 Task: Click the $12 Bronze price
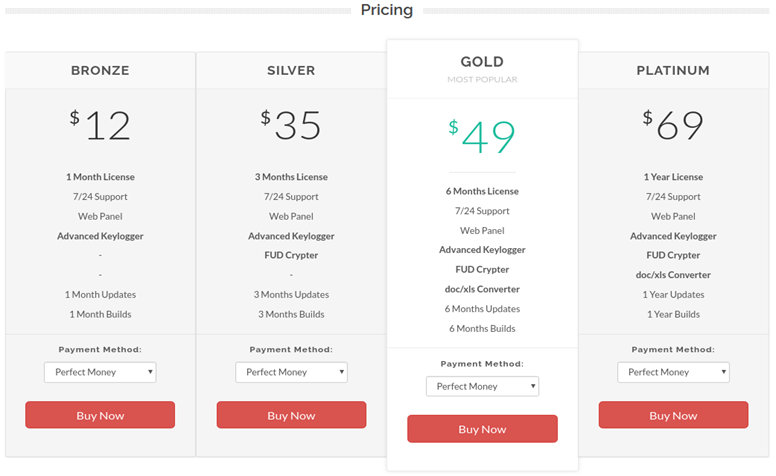(101, 125)
